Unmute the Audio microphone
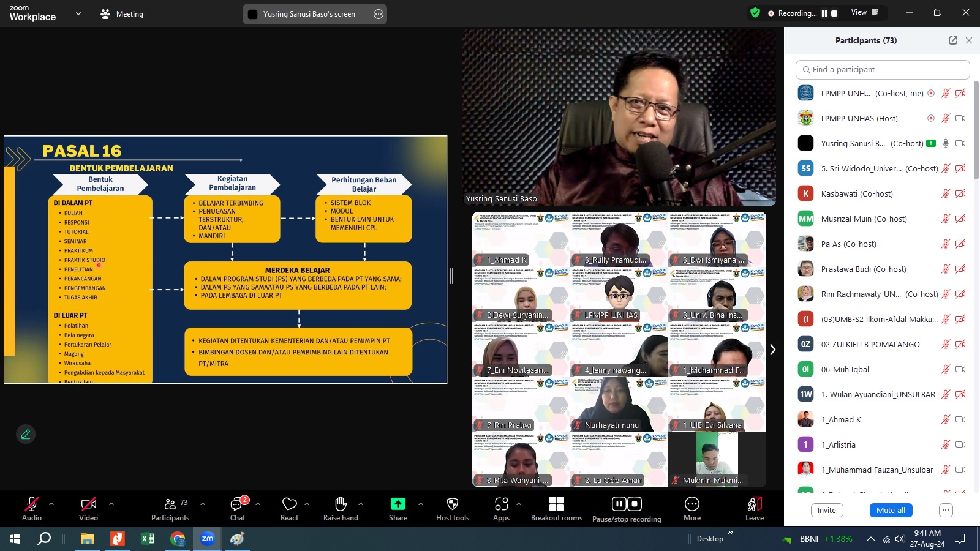Viewport: 980px width, 551px height. (x=31, y=504)
